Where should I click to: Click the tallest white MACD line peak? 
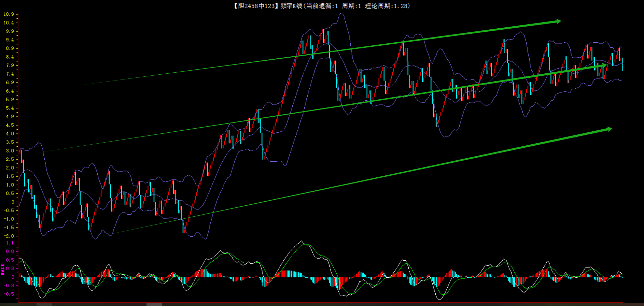coord(301,242)
